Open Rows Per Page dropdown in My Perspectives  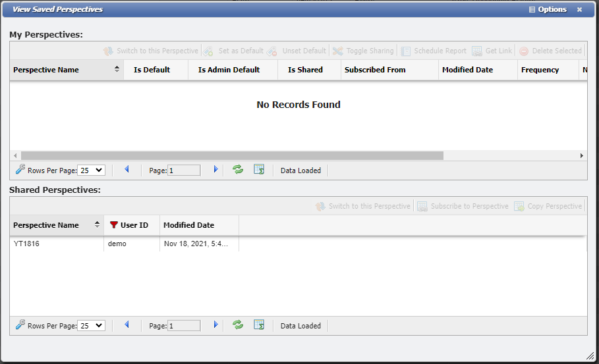pos(91,170)
